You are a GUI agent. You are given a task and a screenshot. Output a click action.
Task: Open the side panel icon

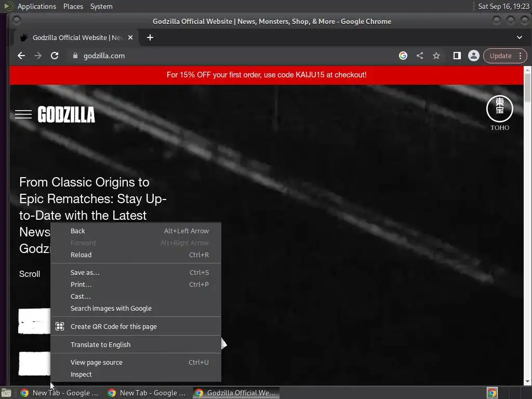[x=457, y=56]
